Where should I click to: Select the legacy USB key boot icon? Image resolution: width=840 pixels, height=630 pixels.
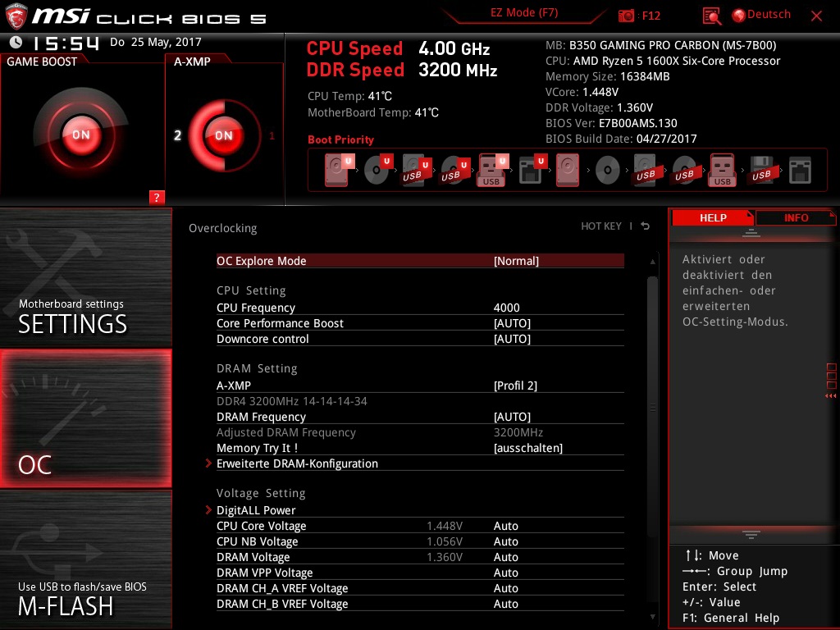click(x=722, y=170)
